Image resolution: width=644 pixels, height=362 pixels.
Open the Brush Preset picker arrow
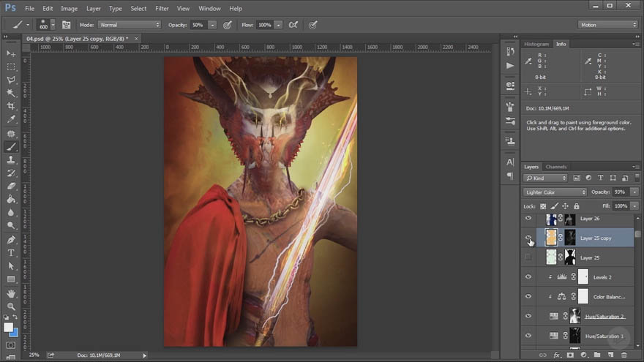53,25
